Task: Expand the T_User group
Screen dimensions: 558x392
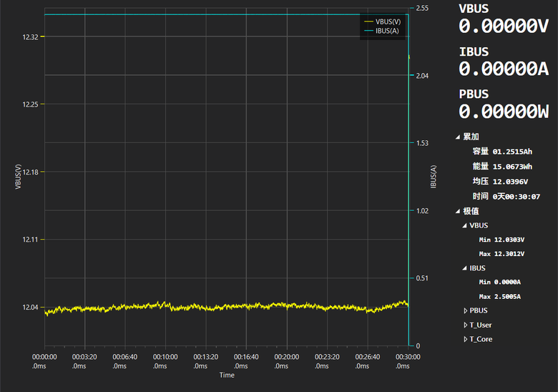Action: pos(466,325)
